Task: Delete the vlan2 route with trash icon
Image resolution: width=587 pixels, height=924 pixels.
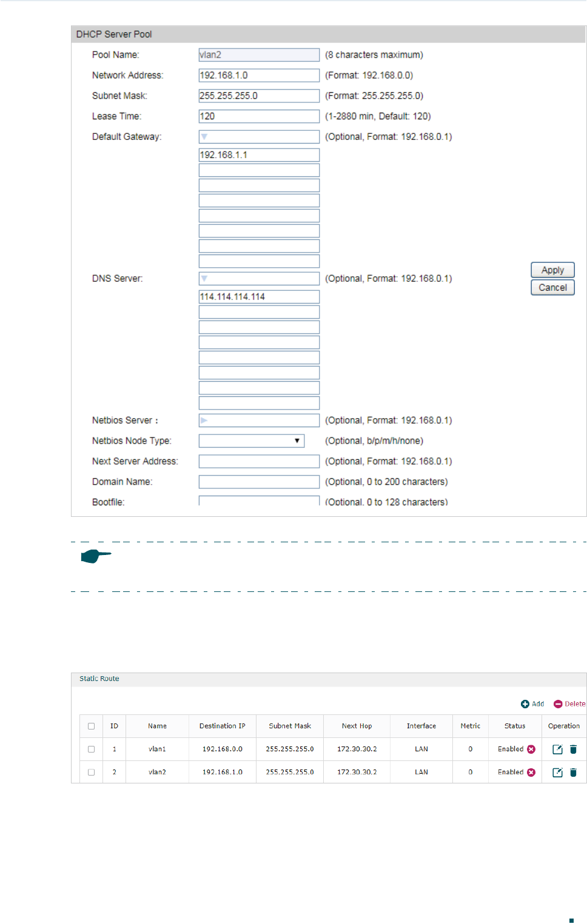Action: [573, 773]
